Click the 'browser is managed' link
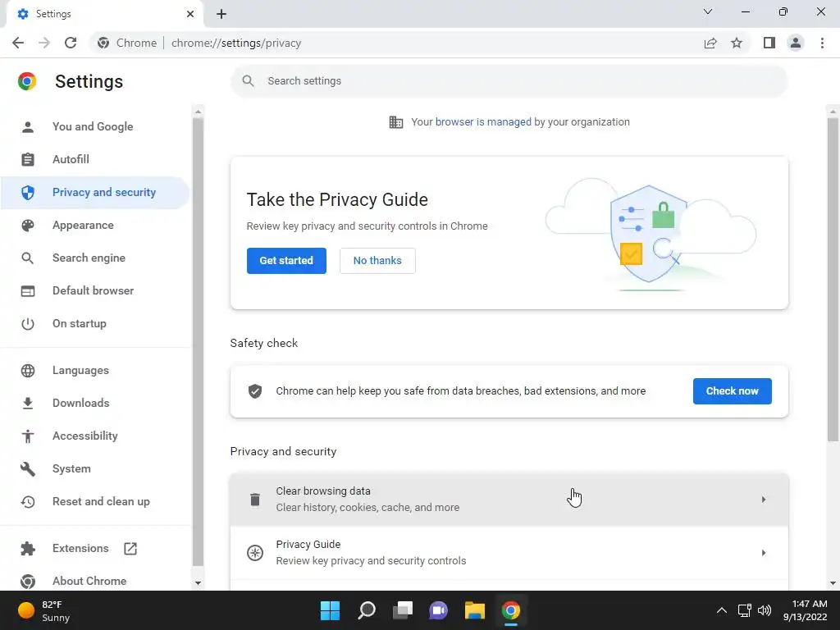Viewport: 840px width, 630px height. [483, 121]
